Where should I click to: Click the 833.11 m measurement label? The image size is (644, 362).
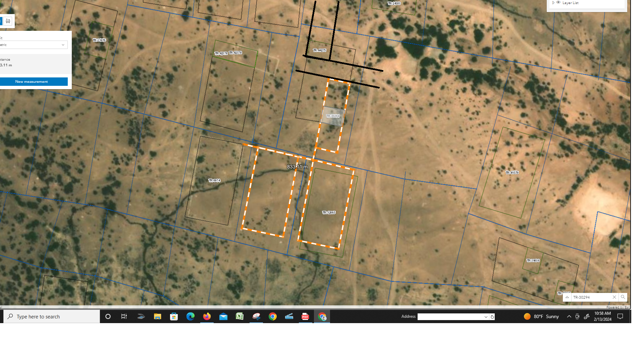(297, 167)
